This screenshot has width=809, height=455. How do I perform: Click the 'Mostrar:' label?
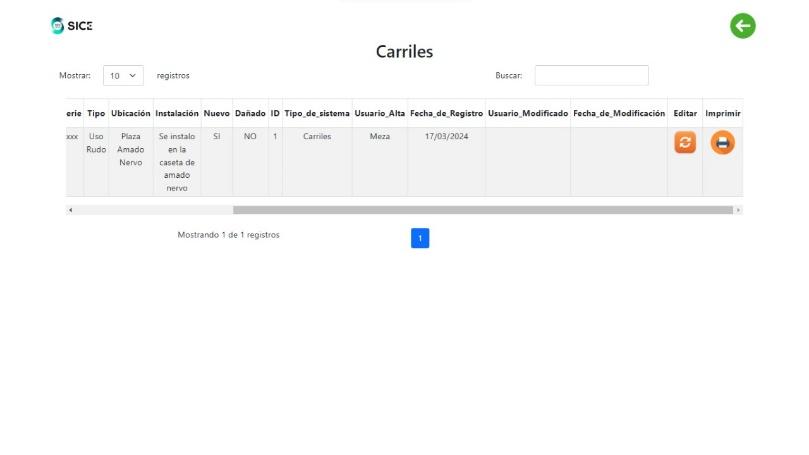[x=75, y=75]
